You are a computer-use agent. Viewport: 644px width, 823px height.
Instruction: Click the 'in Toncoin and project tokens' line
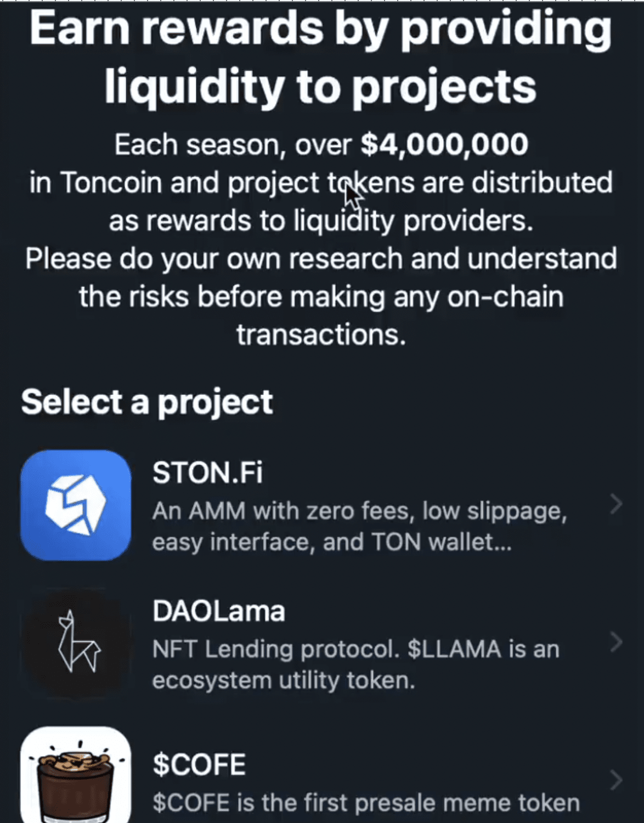pyautogui.click(x=321, y=182)
